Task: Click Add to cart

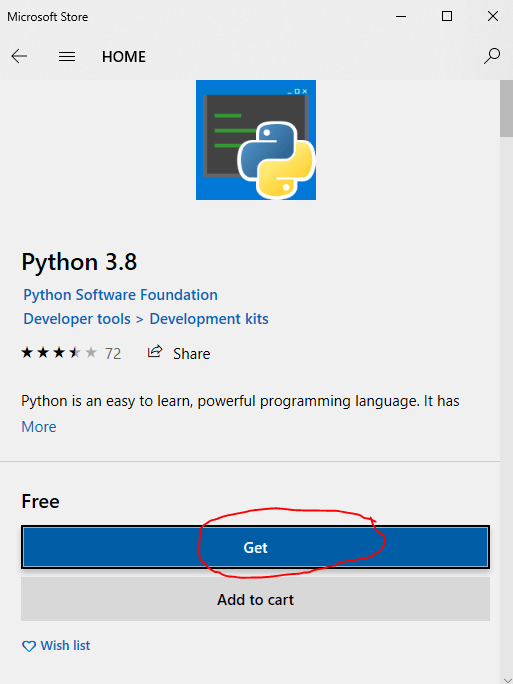Action: coord(255,599)
